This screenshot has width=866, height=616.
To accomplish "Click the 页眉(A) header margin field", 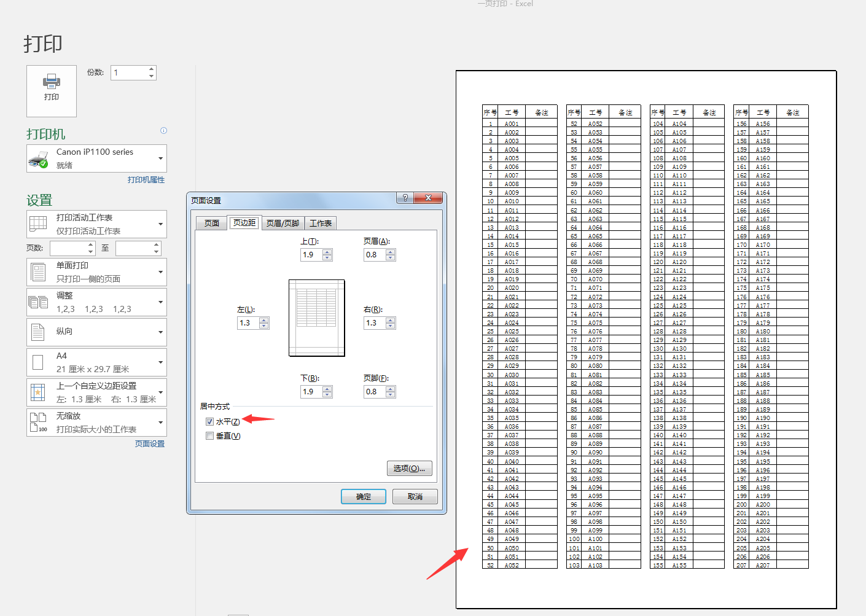I will (x=375, y=255).
